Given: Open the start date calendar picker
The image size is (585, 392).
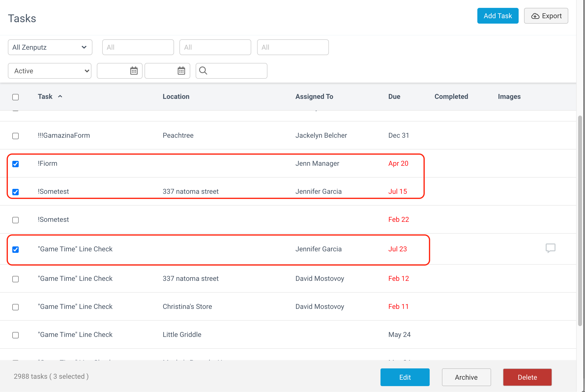Looking at the screenshot, I should click(x=134, y=71).
